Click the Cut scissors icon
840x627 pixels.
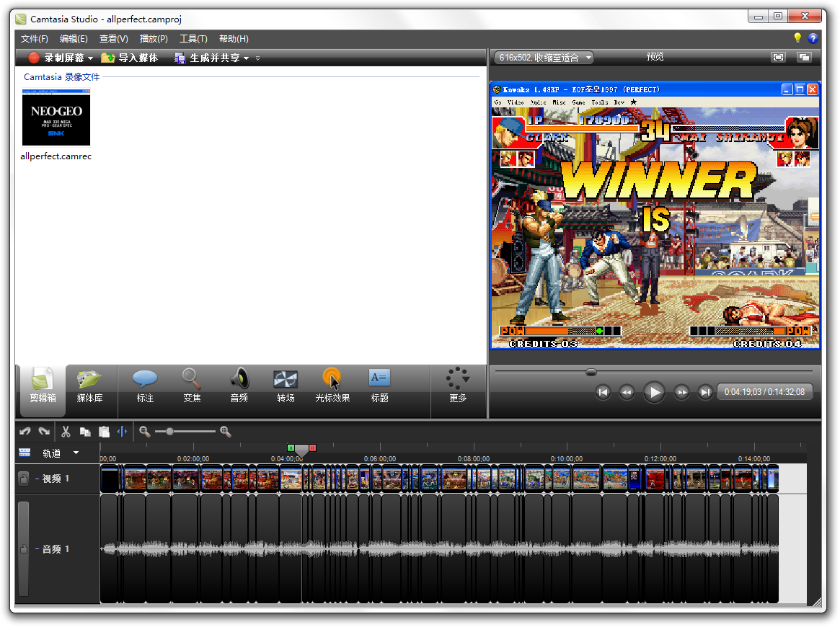coord(66,432)
